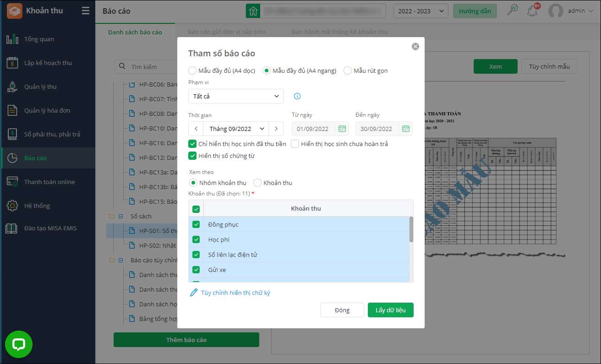Screen dimensions: 601x364
Task: Click the hamburger menu icon in sidebar header
Action: click(86, 11)
